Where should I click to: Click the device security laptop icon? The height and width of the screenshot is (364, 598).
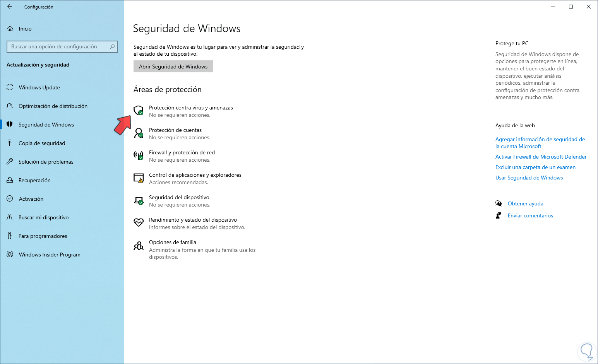pyautogui.click(x=139, y=200)
